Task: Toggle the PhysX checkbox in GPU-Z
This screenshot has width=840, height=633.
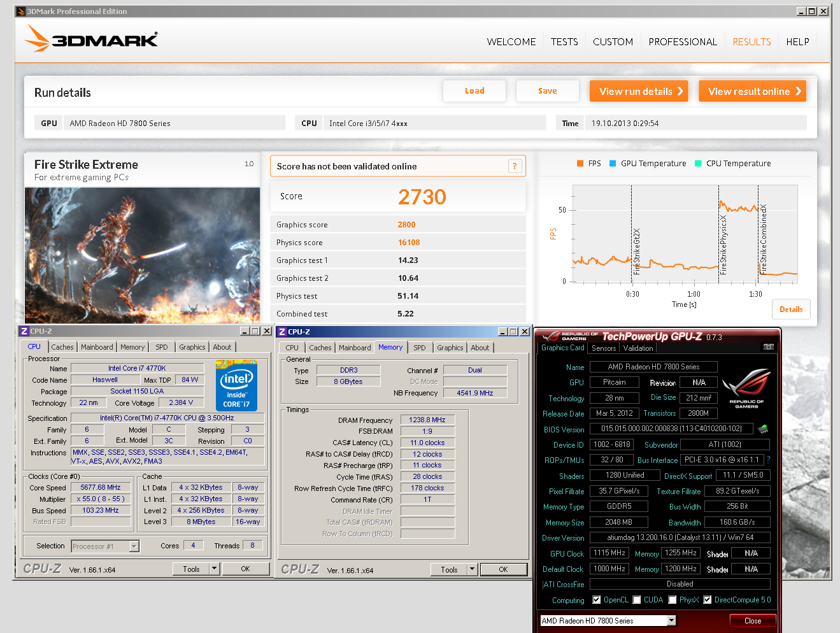Action: click(x=672, y=600)
